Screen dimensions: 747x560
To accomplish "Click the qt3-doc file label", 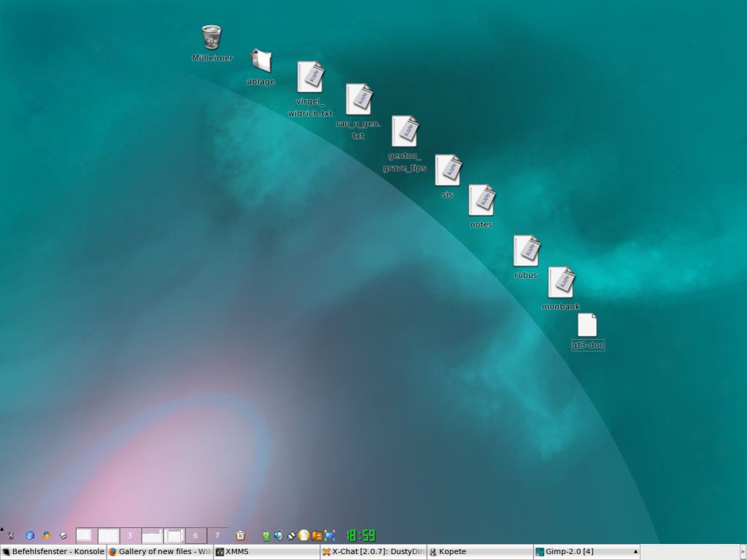I will tap(588, 345).
